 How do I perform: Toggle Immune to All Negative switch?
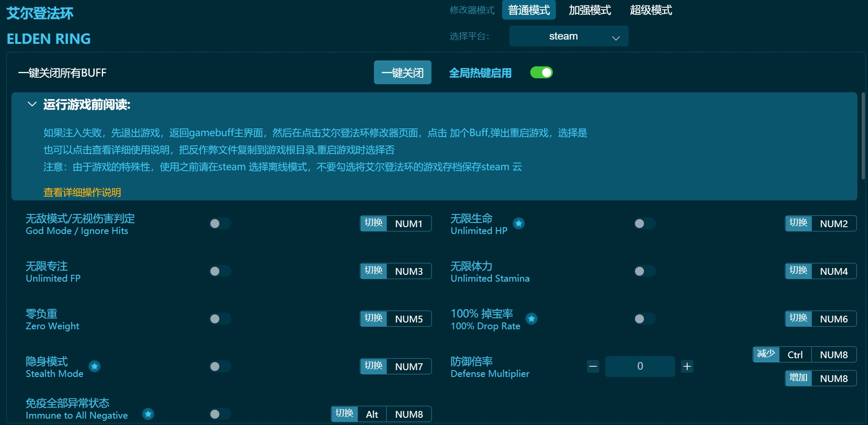[x=220, y=414]
